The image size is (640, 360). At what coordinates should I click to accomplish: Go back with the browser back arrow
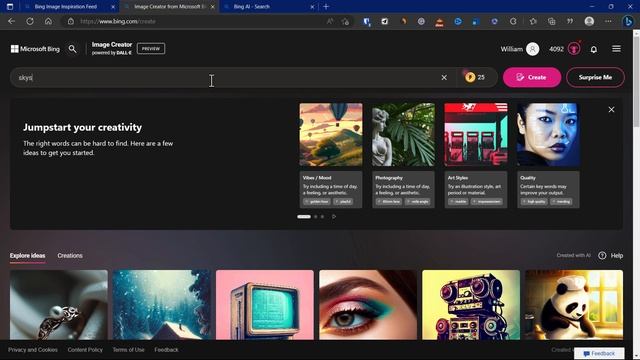(11, 21)
